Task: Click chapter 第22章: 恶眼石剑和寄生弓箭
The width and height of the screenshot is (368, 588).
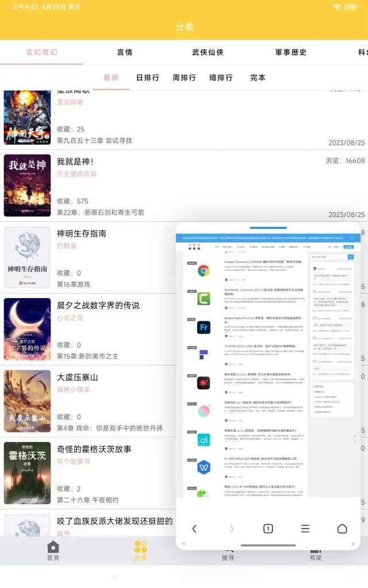Action: pos(100,212)
